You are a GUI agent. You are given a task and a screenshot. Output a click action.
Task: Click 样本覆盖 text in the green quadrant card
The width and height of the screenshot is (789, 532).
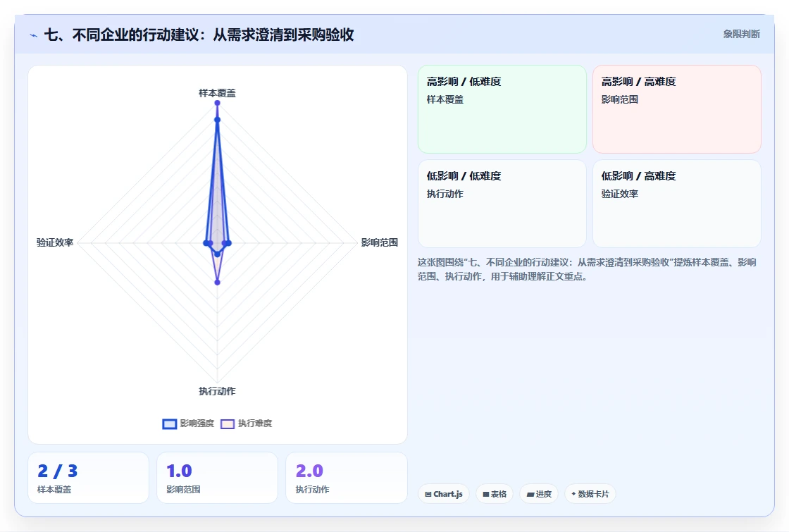pos(445,99)
